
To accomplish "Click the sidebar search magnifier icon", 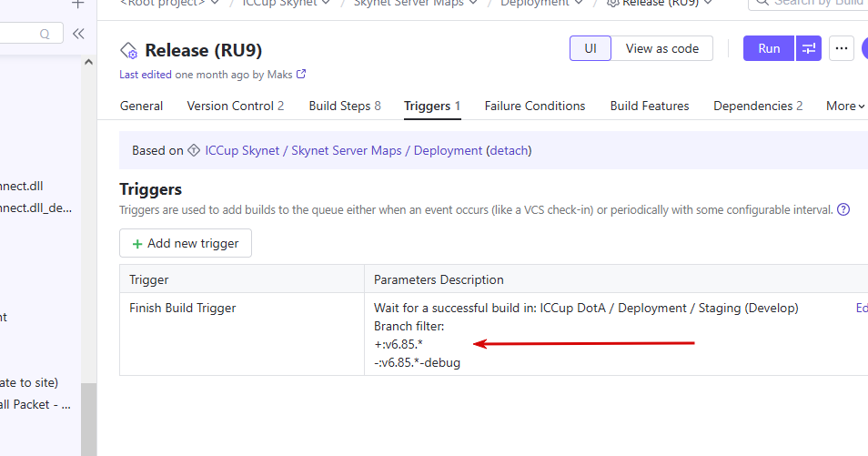I will [45, 35].
